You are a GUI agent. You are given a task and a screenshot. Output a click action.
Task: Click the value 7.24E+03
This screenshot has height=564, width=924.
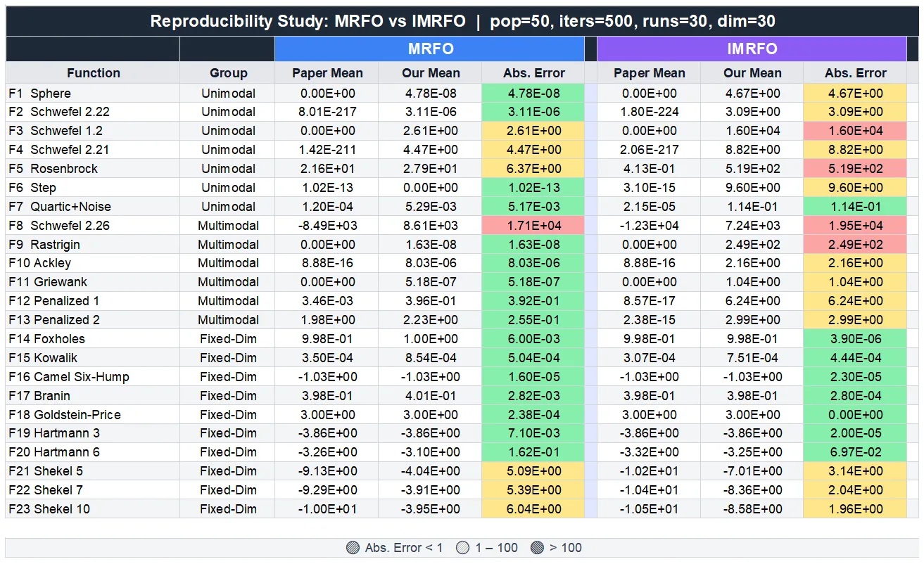pos(752,226)
